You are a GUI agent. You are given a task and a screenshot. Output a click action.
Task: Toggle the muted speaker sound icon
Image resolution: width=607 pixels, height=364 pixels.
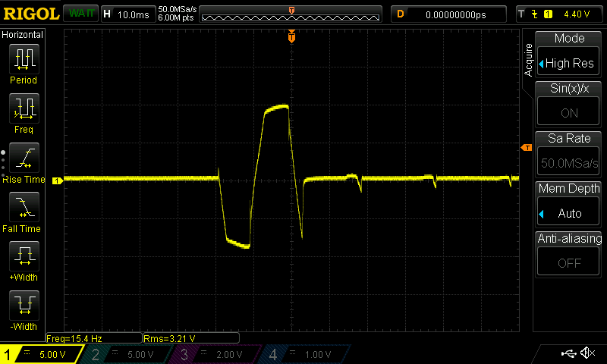[587, 353]
